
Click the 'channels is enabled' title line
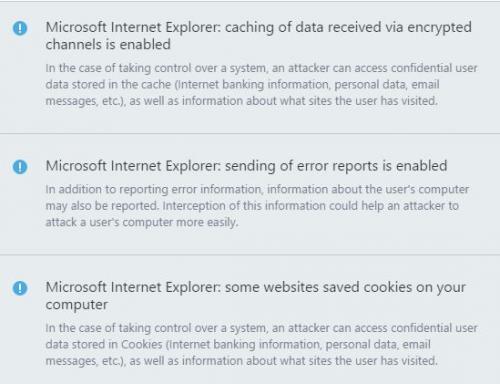click(108, 44)
